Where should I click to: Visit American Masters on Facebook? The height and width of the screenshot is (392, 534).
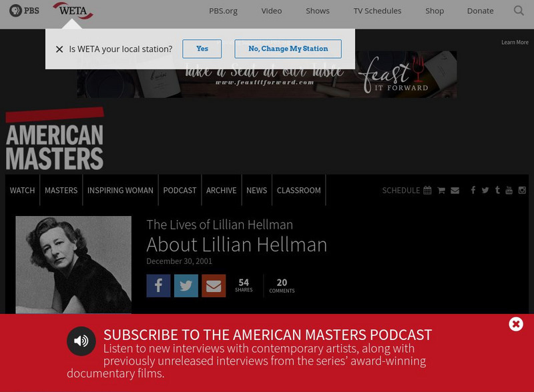473,190
